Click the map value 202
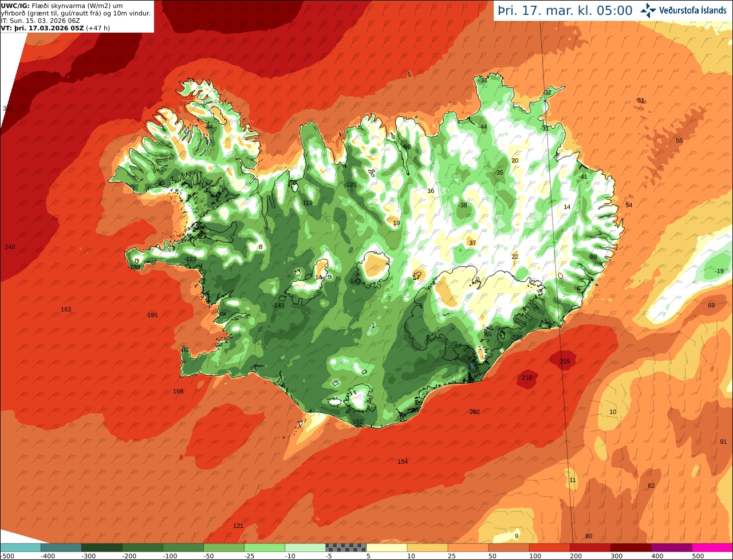 (475, 412)
